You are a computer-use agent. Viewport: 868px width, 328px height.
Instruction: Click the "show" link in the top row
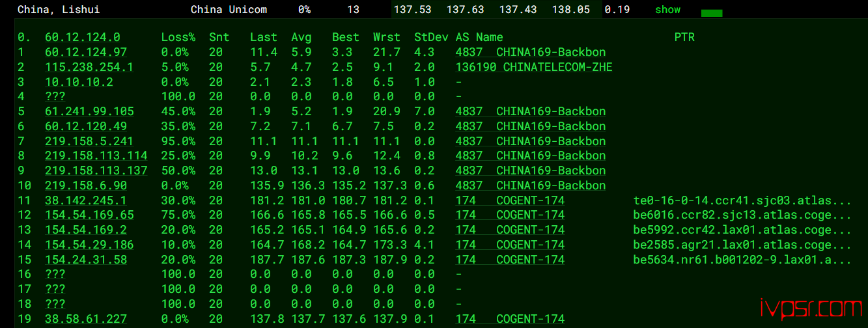pyautogui.click(x=668, y=10)
